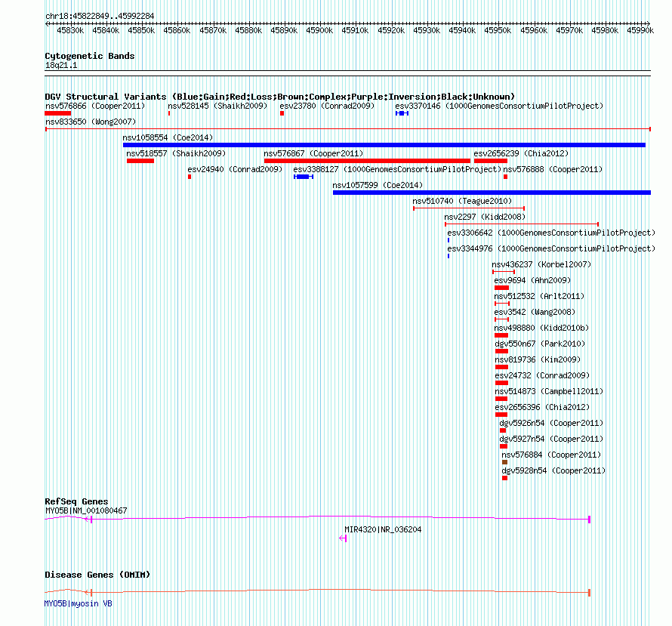Click the blue esv3370146 gain glyph

(402, 113)
